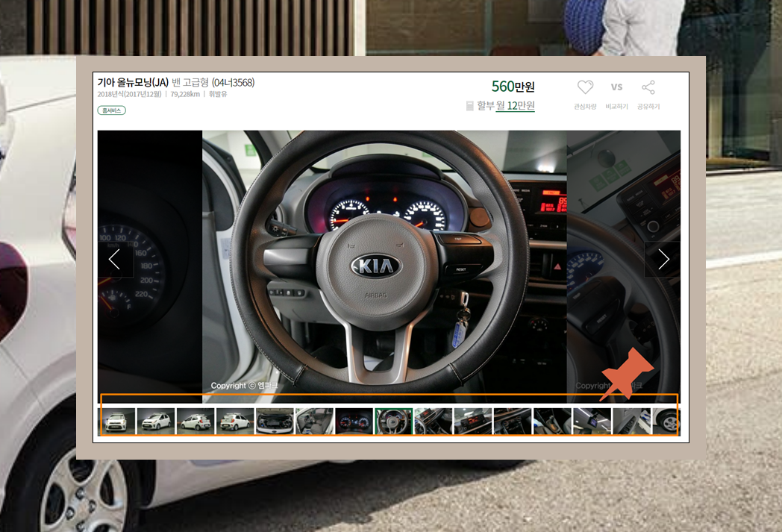Image resolution: width=782 pixels, height=532 pixels.
Task: Select third thumbnail showing car side view
Action: click(x=195, y=422)
